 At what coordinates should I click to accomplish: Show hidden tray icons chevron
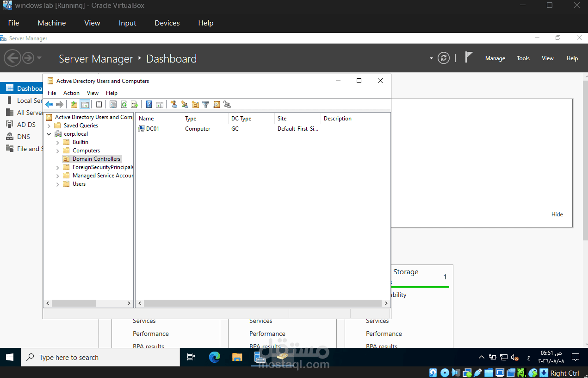click(x=482, y=357)
